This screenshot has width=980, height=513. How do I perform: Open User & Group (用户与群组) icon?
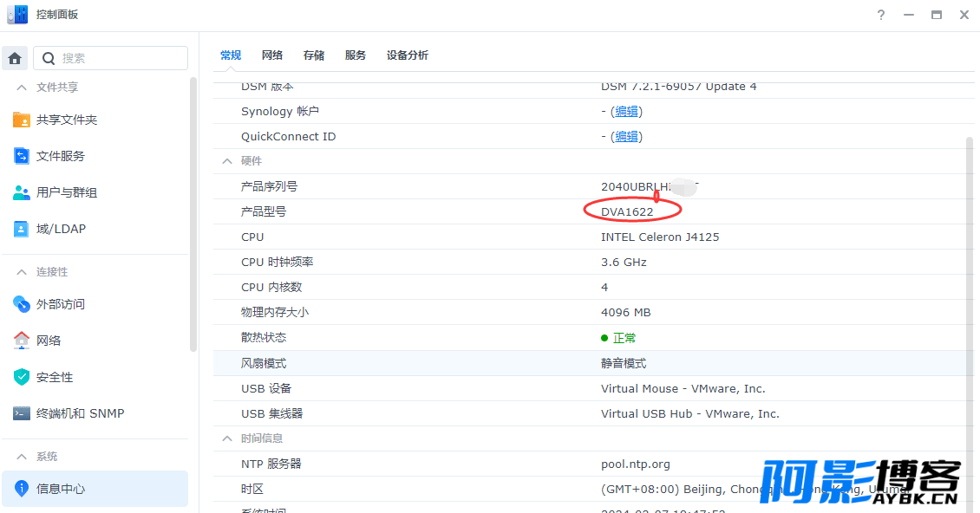[22, 192]
